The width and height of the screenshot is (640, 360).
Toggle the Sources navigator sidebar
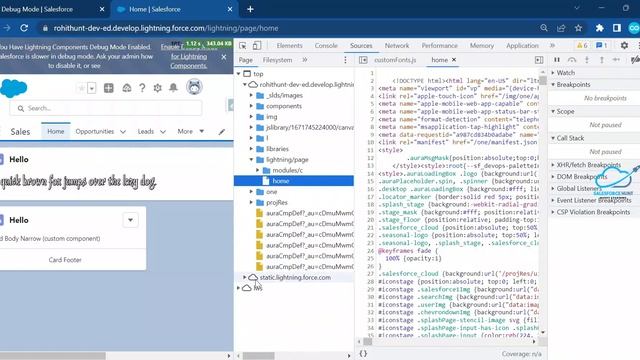(363, 60)
